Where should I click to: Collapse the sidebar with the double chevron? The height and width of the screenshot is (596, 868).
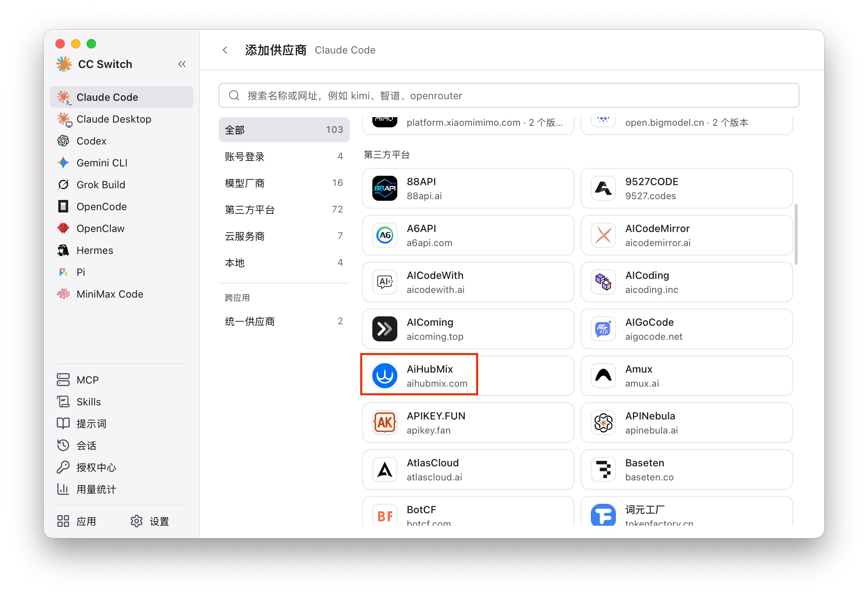coord(182,64)
